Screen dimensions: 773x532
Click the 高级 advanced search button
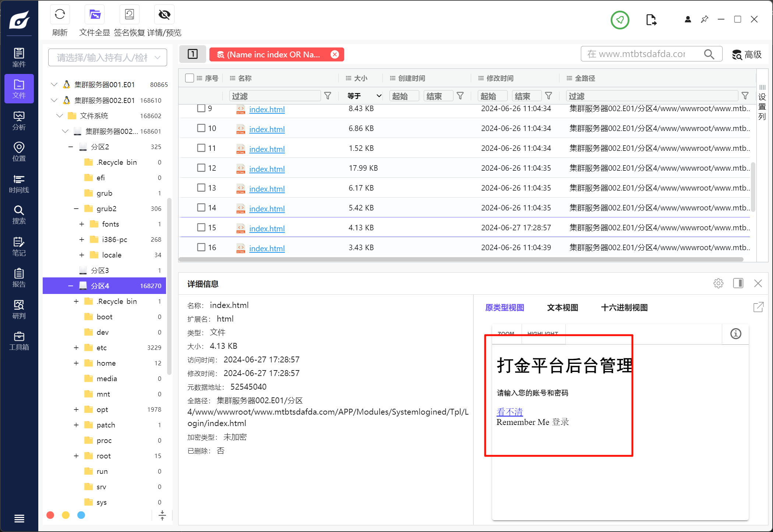pos(747,54)
